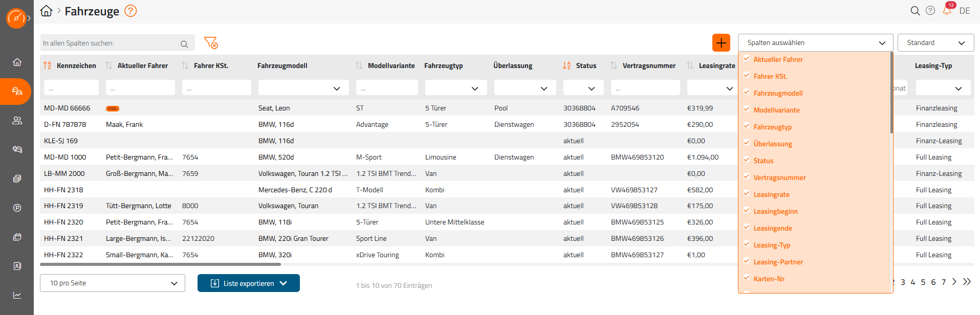Add a new vehicle with plus button

pos(721,43)
